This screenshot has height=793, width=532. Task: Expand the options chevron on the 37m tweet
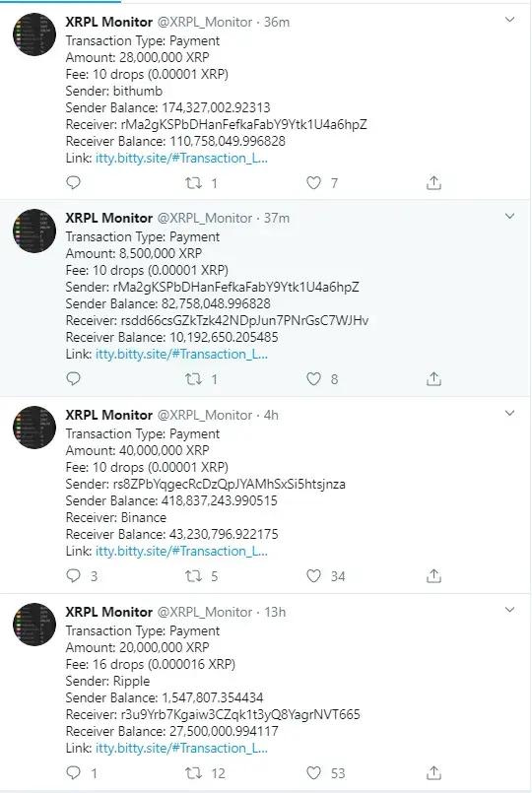click(509, 216)
